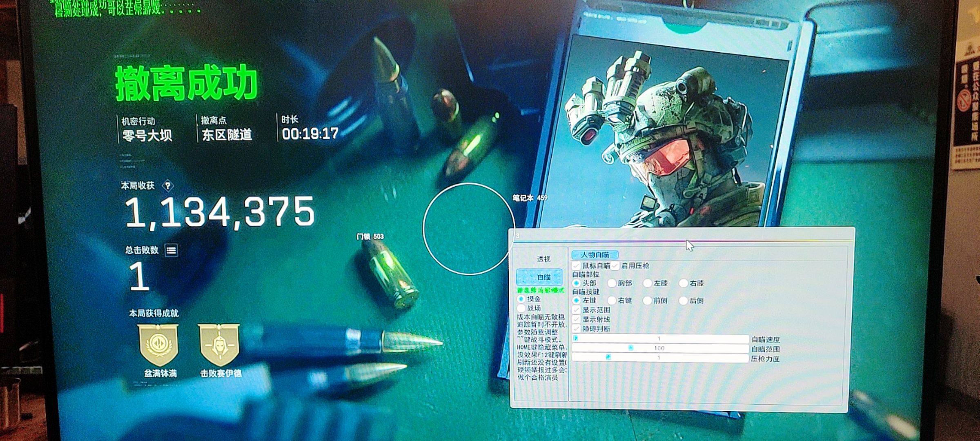
Task: Toggle the 启用压枪 checkbox
Action: tap(615, 266)
